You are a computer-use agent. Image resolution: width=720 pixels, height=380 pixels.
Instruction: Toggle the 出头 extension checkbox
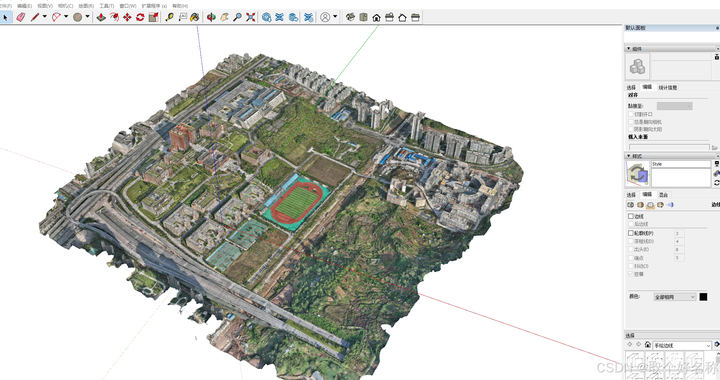[630, 249]
